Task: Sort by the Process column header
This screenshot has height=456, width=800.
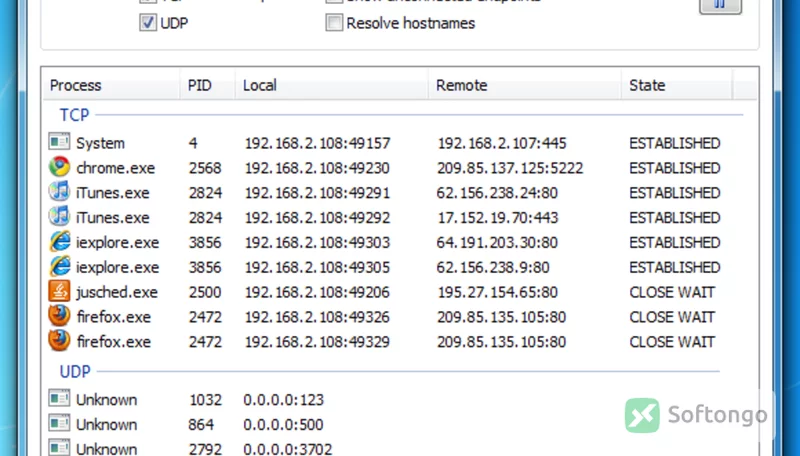Action: tap(111, 85)
